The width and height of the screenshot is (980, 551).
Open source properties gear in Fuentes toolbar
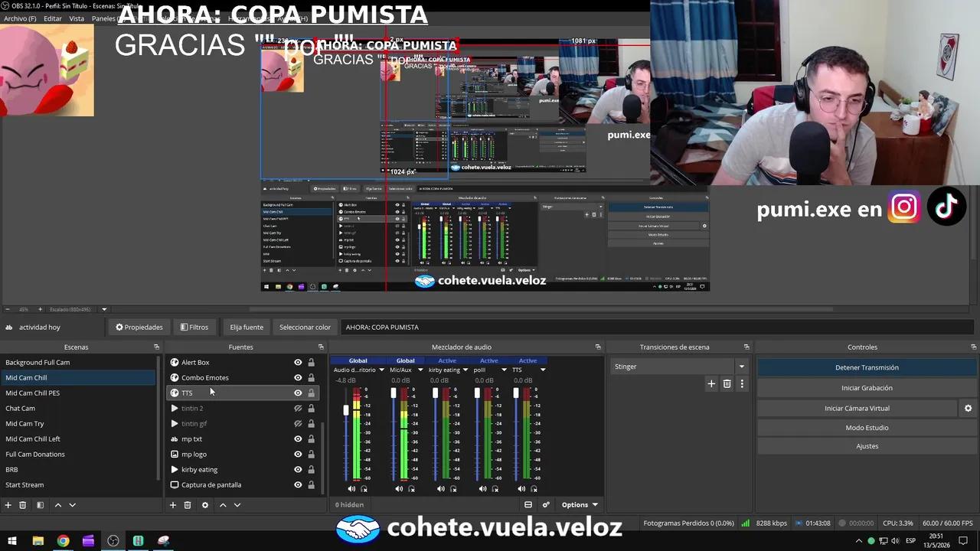pos(204,505)
